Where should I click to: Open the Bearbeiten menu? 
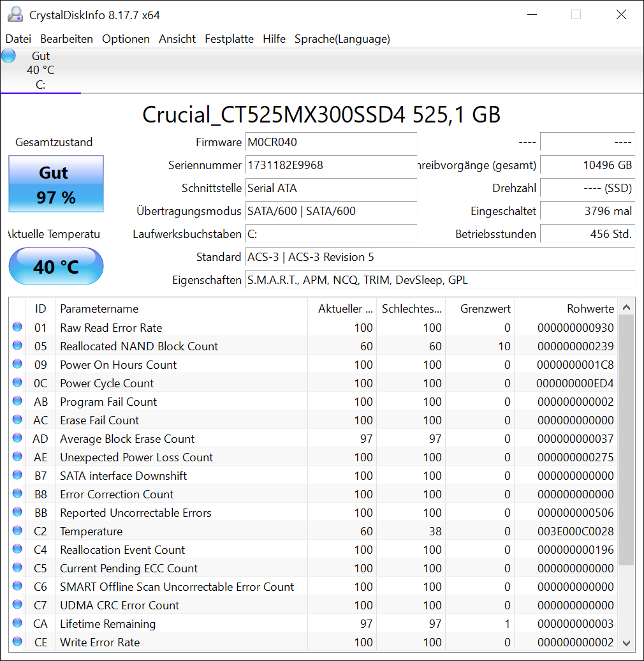pos(66,39)
